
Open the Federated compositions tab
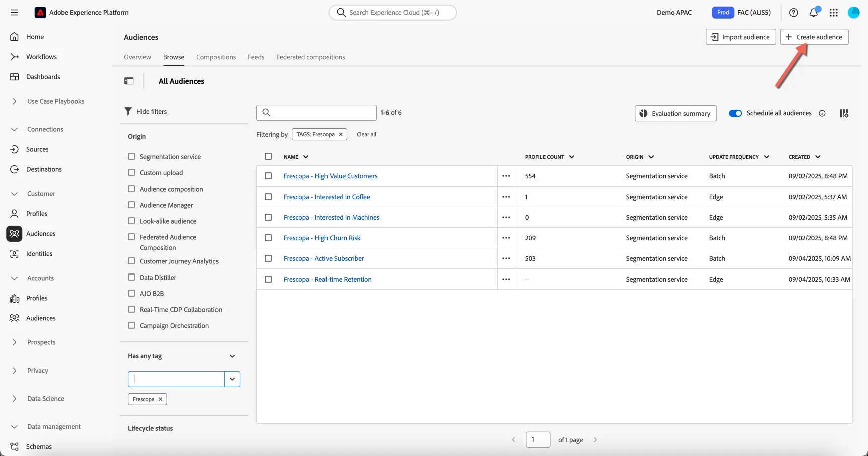(310, 57)
